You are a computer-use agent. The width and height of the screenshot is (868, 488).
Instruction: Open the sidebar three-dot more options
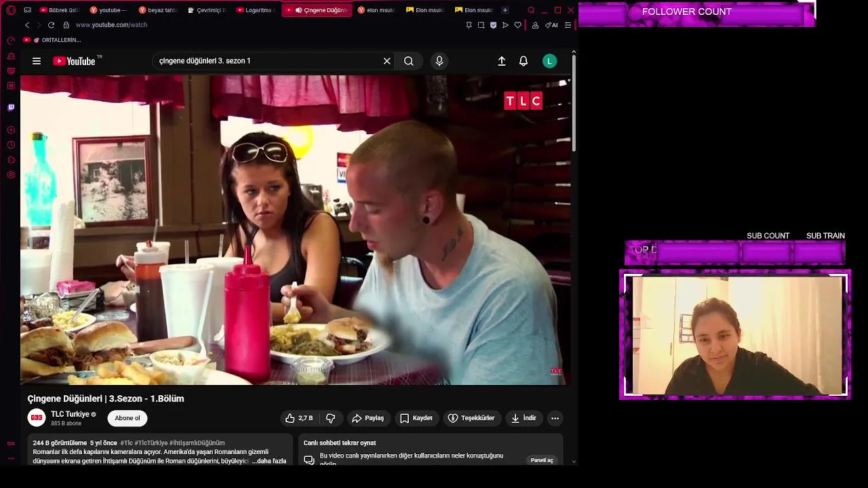[11, 458]
